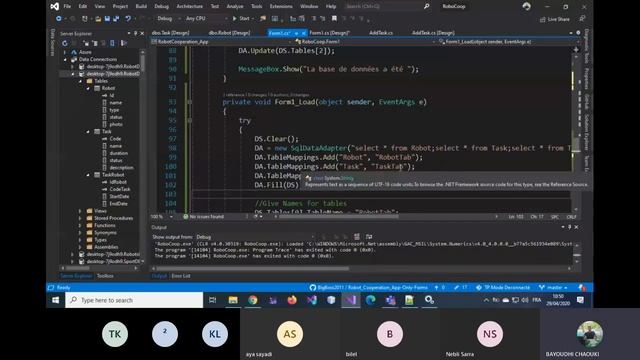Click the Visual Studio search magnifier icon
The height and width of the screenshot is (360, 640).
click(x=427, y=6)
